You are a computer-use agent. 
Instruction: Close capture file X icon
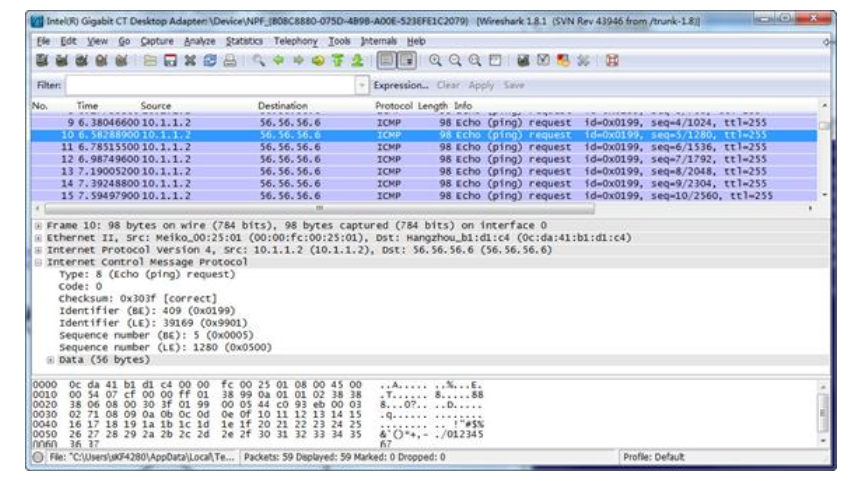coord(190,60)
